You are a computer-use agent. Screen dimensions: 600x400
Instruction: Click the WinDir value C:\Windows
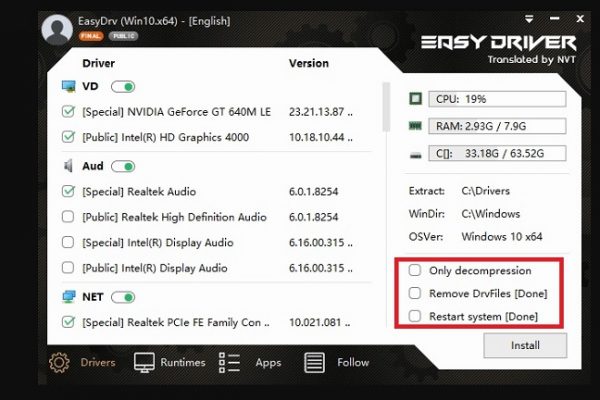click(x=491, y=214)
